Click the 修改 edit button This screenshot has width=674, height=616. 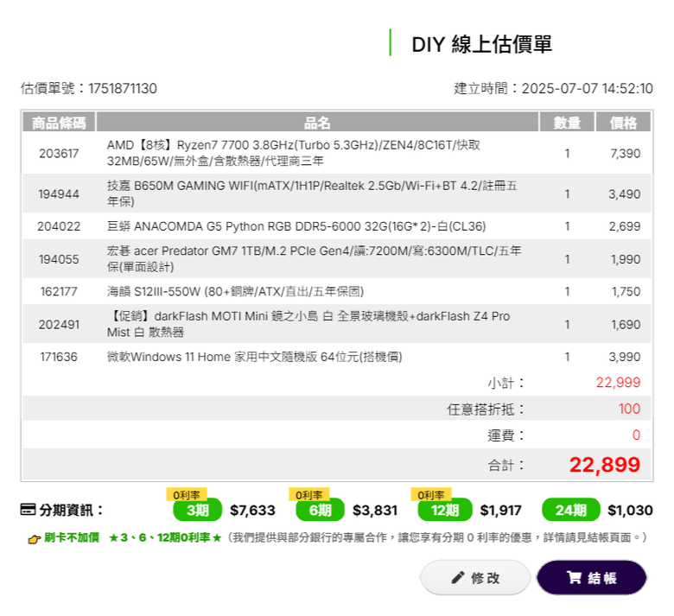[475, 577]
